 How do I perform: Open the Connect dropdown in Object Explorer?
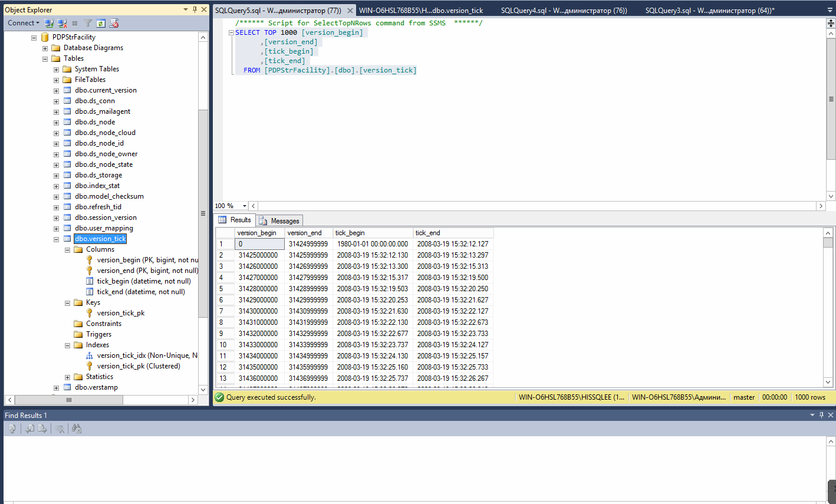(x=24, y=23)
